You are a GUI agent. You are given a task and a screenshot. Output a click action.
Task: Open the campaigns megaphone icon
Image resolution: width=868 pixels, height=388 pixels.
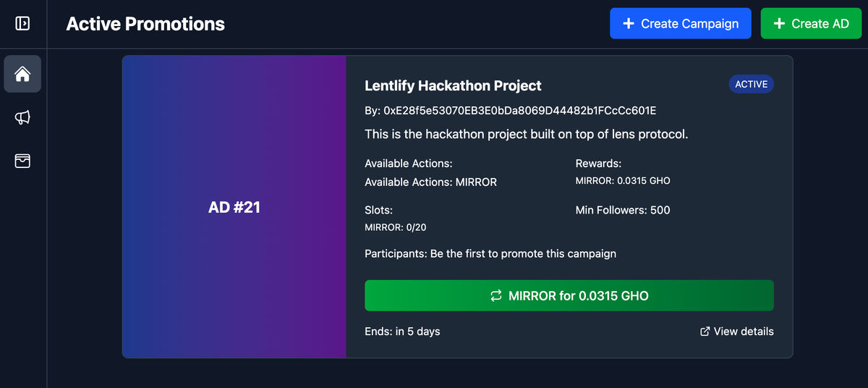pyautogui.click(x=22, y=117)
